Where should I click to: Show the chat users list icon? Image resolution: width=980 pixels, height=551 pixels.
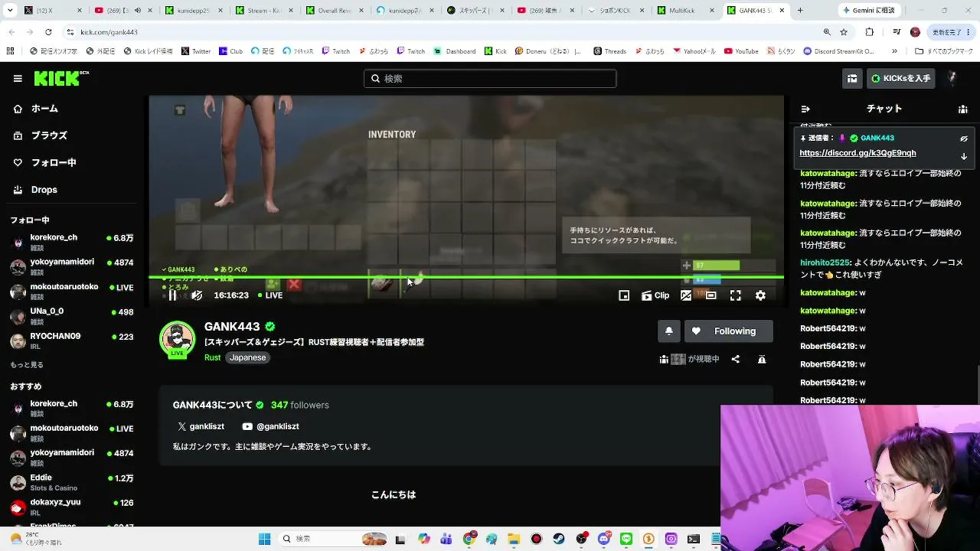click(963, 109)
